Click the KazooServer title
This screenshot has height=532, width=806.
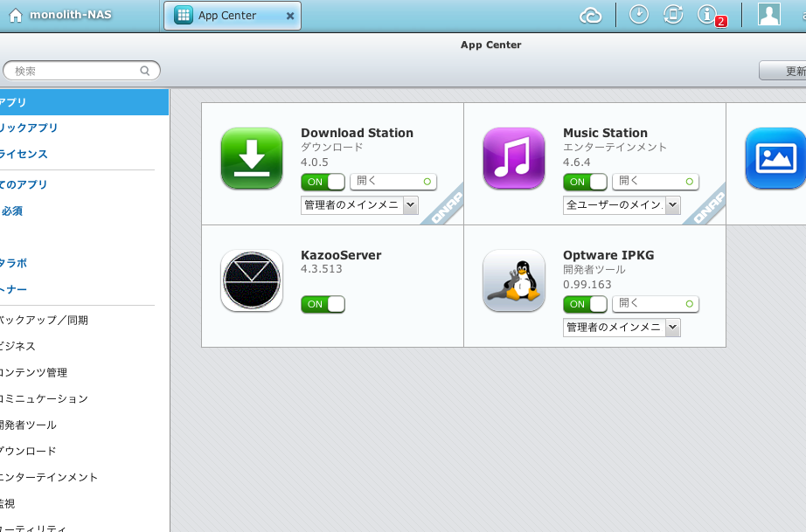click(341, 255)
